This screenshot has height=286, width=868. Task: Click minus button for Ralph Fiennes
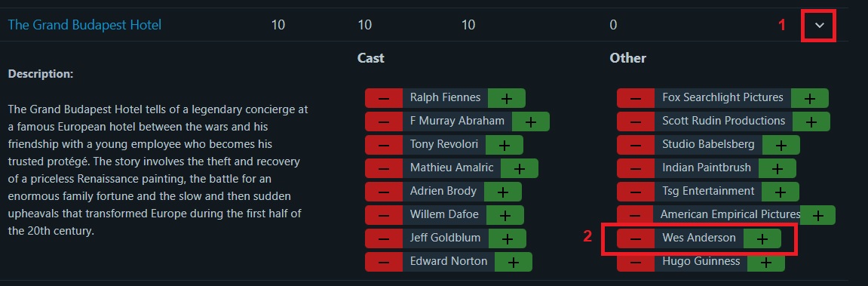384,98
